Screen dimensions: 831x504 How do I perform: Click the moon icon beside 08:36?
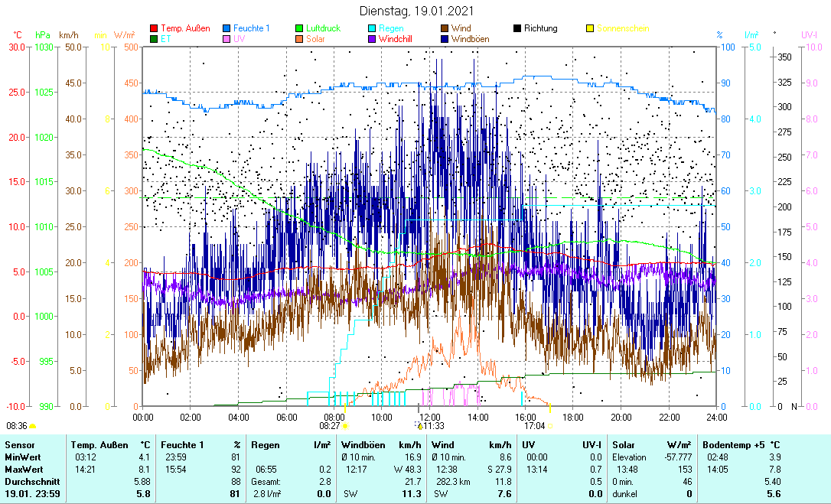(x=33, y=426)
